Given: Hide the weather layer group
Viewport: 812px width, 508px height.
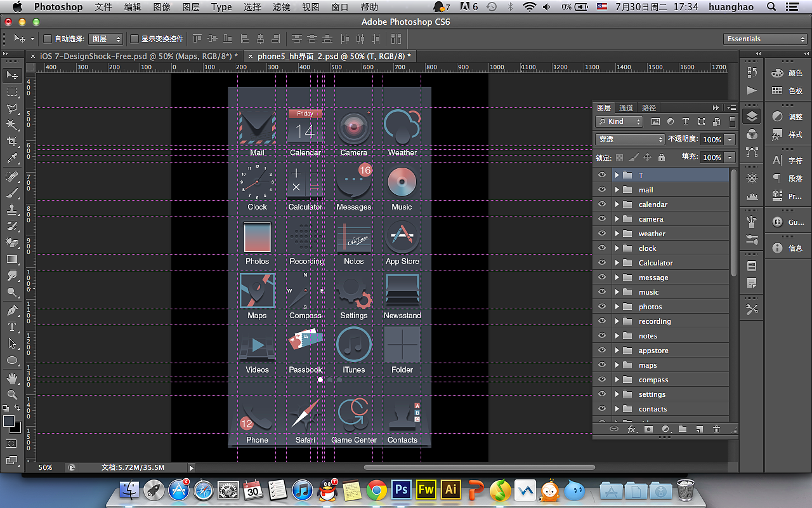Looking at the screenshot, I should click(602, 233).
